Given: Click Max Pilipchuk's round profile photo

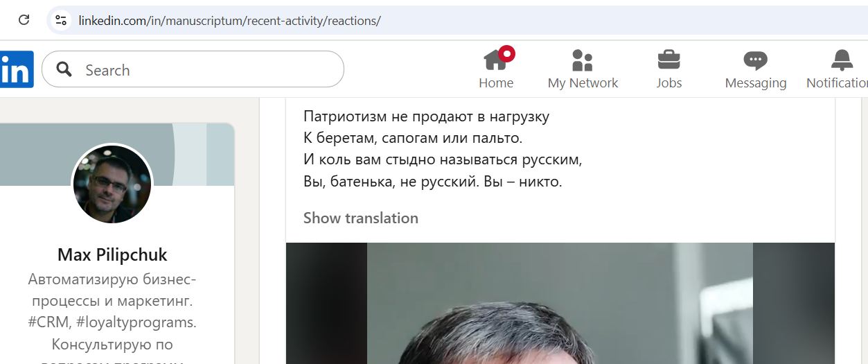Looking at the screenshot, I should tap(112, 184).
